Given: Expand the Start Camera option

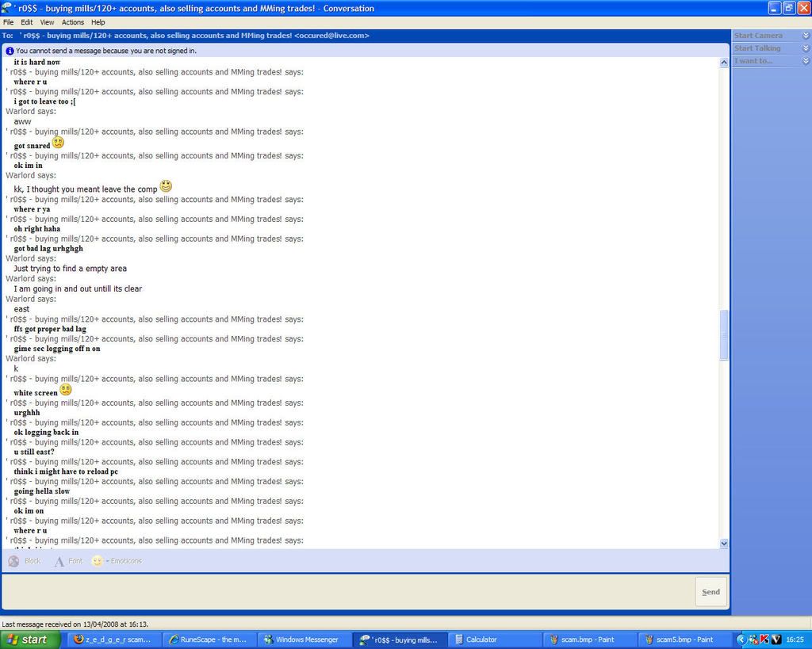Looking at the screenshot, I should point(806,35).
